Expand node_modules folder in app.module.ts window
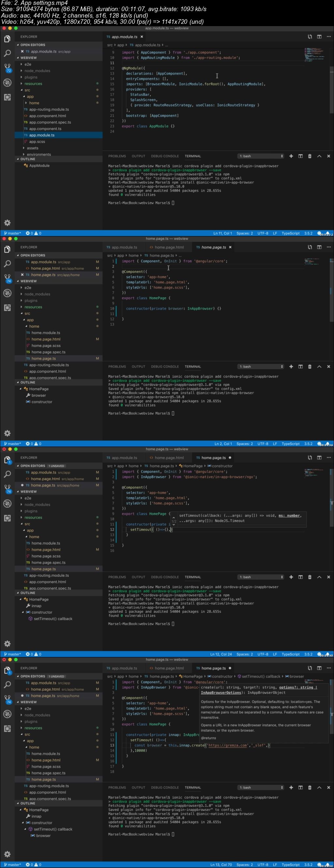The width and height of the screenshot is (334, 868). click(37, 71)
